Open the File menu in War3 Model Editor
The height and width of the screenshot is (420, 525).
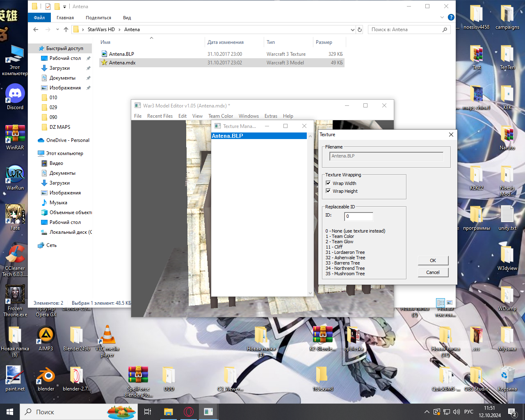[138, 116]
